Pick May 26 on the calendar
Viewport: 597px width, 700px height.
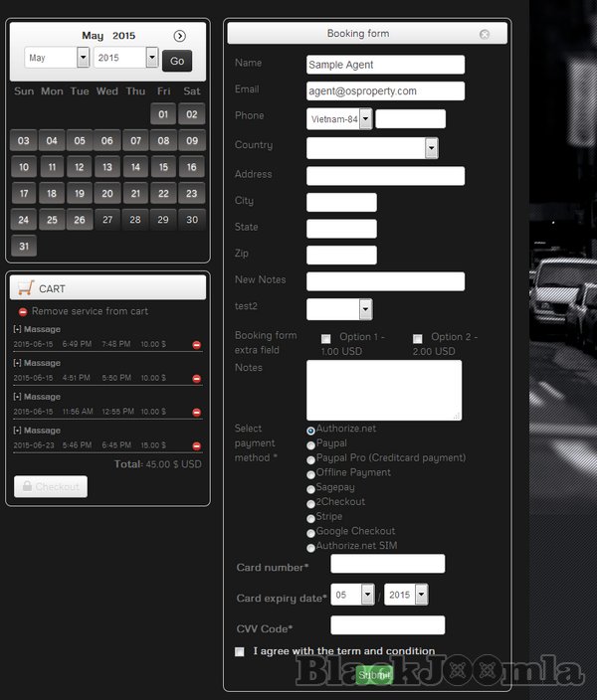pyautogui.click(x=80, y=220)
